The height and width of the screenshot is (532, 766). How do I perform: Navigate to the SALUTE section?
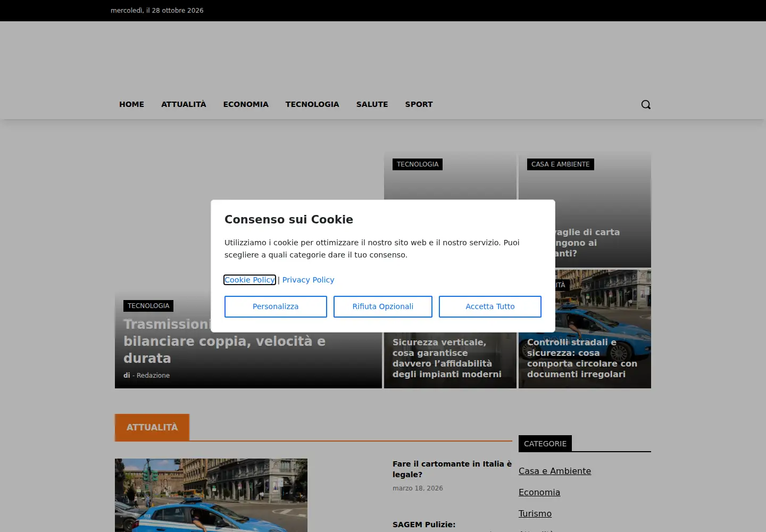click(x=372, y=104)
